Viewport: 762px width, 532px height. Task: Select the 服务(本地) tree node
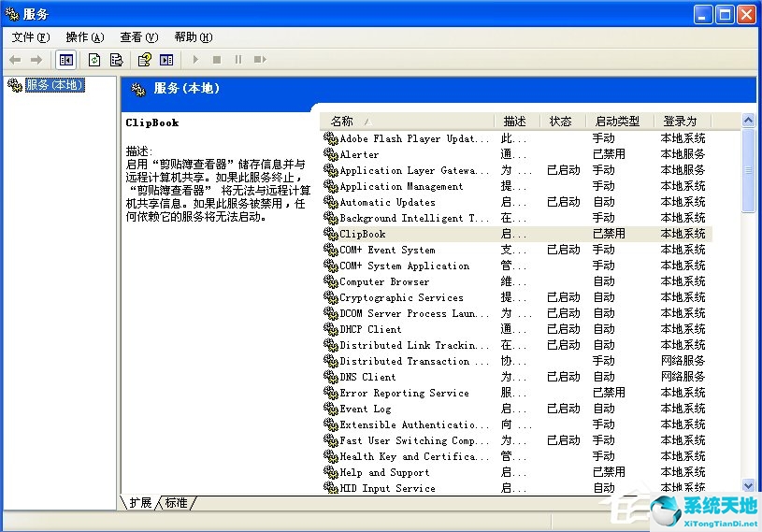pyautogui.click(x=54, y=85)
